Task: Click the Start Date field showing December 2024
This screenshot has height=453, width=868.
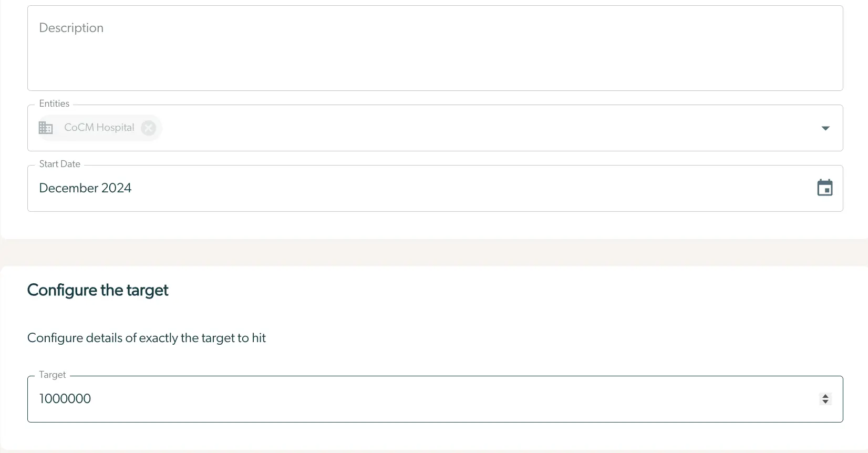Action: (210, 188)
